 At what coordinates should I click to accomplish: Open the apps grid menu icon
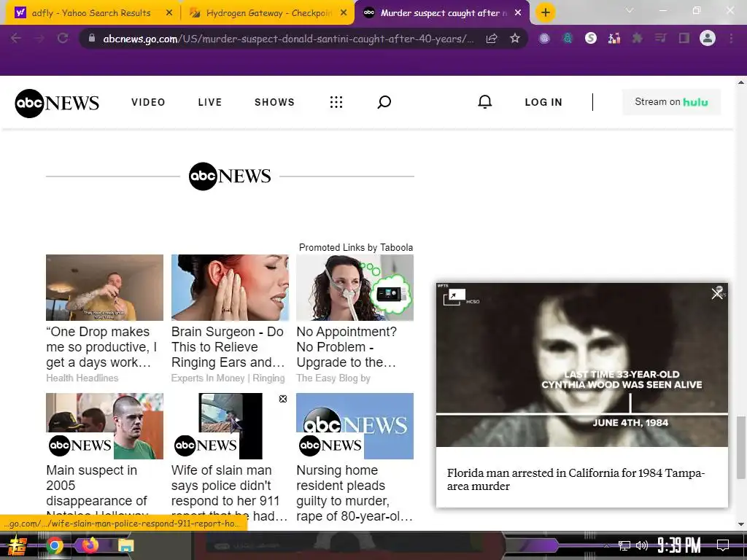click(336, 102)
